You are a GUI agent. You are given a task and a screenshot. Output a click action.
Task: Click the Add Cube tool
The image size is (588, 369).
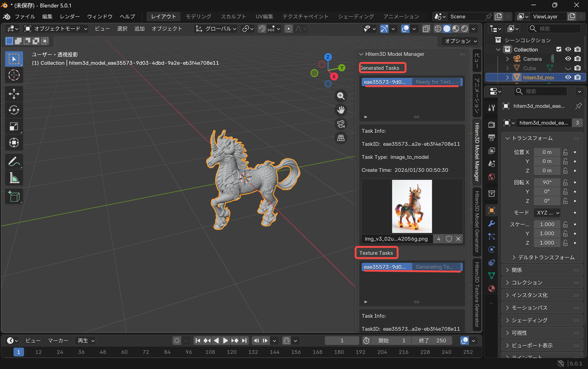pos(14,196)
